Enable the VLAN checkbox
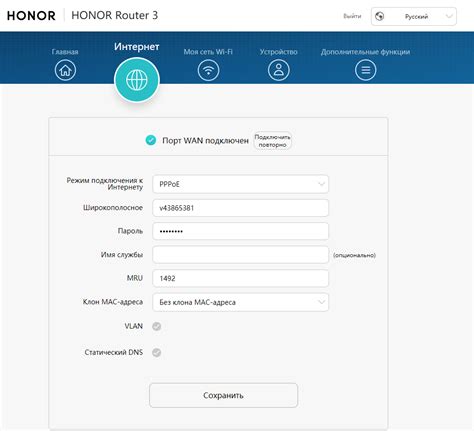Viewport: 474px width, 431px height. pos(157,326)
